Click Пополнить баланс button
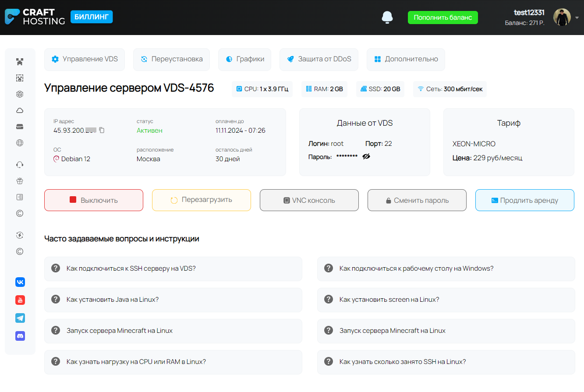 [x=443, y=18]
